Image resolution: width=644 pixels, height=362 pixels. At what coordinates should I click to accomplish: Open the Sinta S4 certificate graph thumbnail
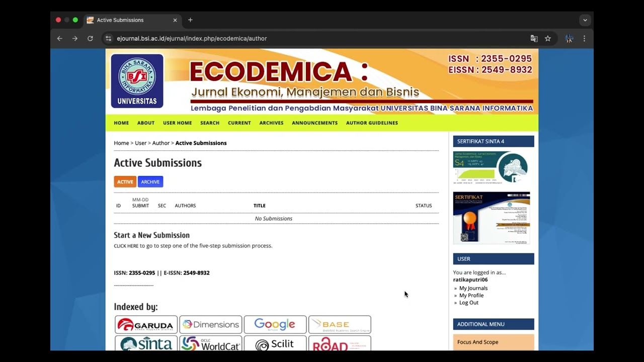[492, 168]
